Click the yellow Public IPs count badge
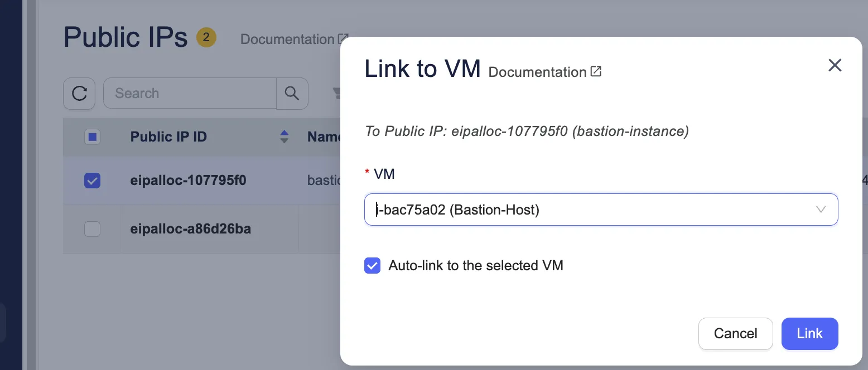The image size is (868, 370). [206, 38]
